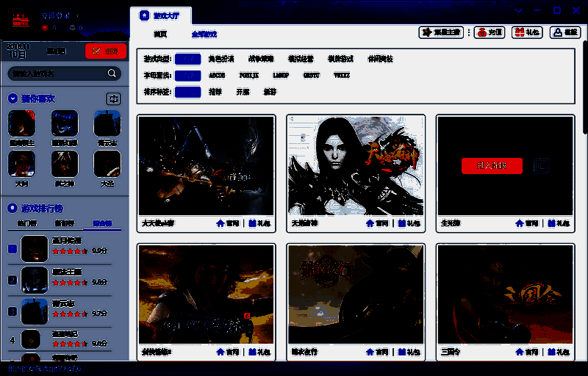The image size is (588, 376).
Task: Collapse the 猜你喜欢 section with chevron
Action: tap(12, 98)
